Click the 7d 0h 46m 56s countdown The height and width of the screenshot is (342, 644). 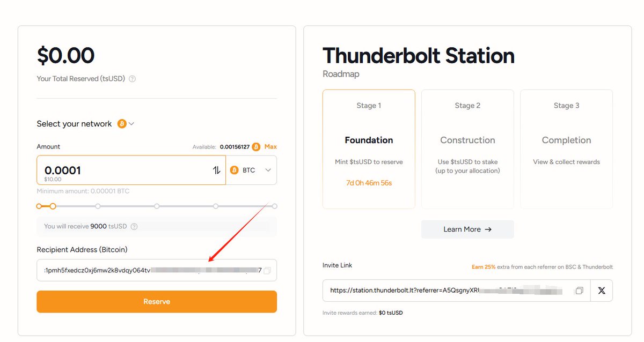coord(369,183)
